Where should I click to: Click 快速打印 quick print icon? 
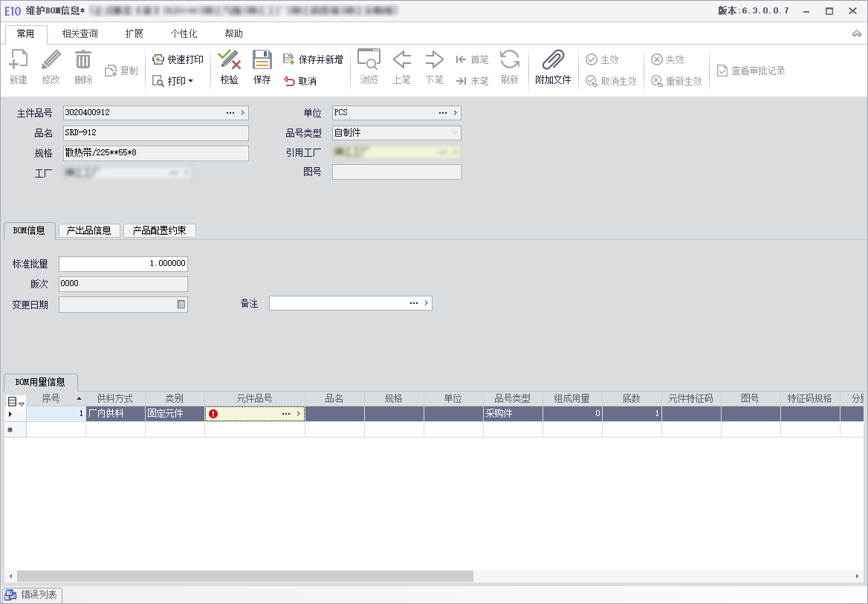point(178,59)
